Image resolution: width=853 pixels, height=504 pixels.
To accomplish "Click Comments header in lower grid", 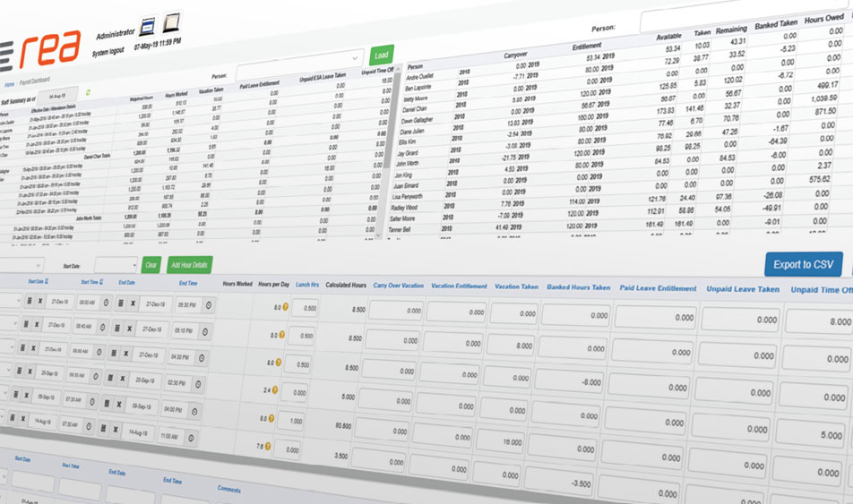I will (x=229, y=490).
